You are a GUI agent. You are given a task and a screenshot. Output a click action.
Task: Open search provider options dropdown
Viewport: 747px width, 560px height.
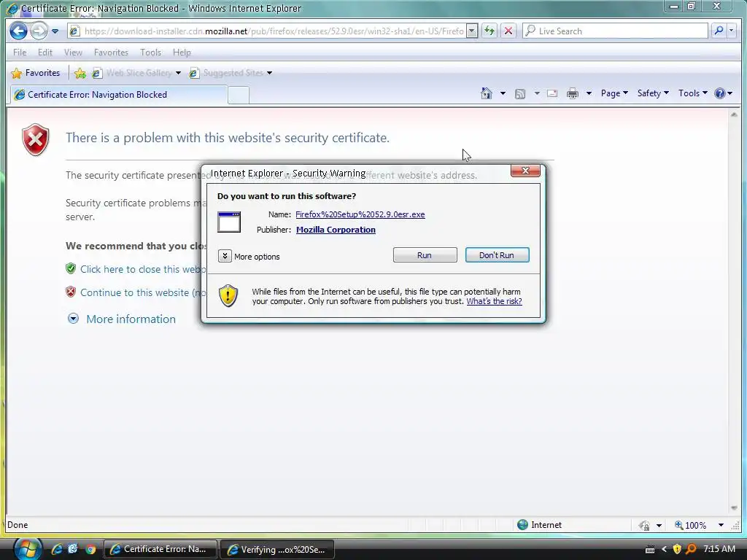[732, 31]
